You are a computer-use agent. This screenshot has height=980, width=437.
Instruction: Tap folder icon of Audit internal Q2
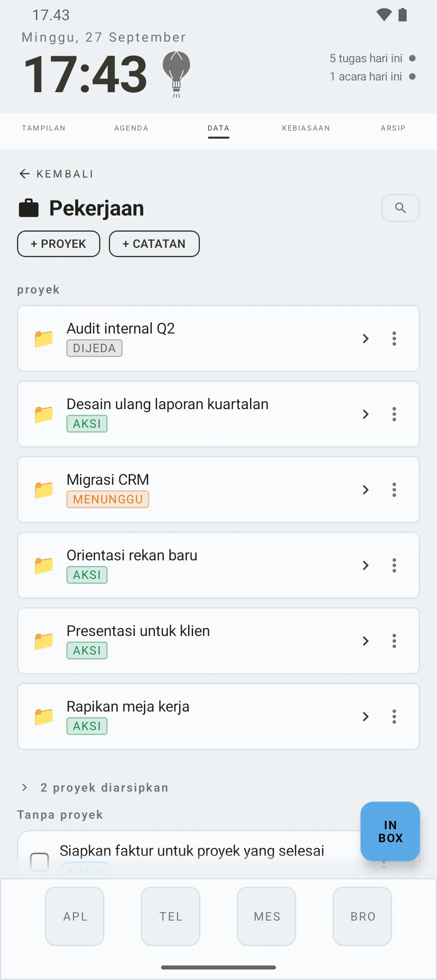click(44, 339)
